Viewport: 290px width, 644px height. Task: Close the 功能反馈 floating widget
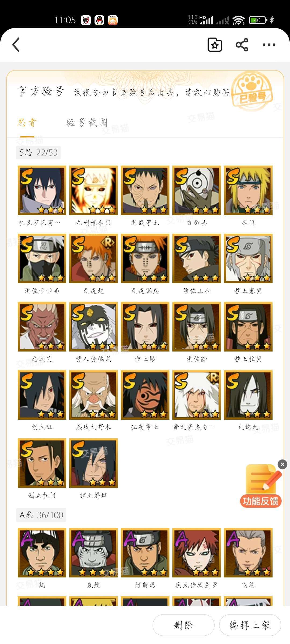pyautogui.click(x=282, y=464)
